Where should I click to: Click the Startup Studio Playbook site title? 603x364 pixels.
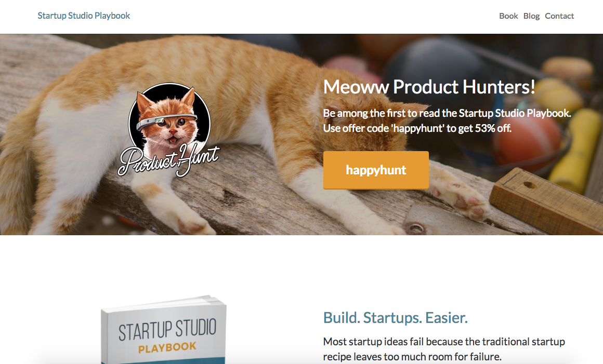(84, 16)
